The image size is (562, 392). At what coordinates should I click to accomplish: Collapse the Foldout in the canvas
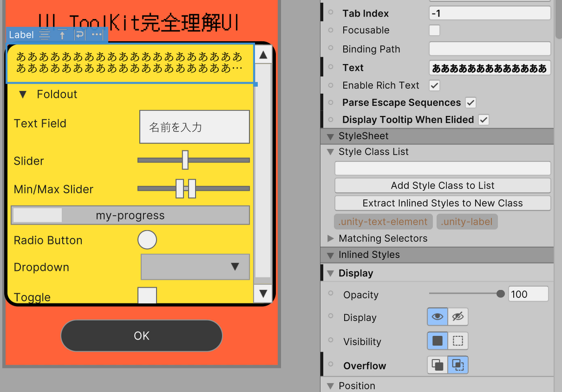[23, 94]
